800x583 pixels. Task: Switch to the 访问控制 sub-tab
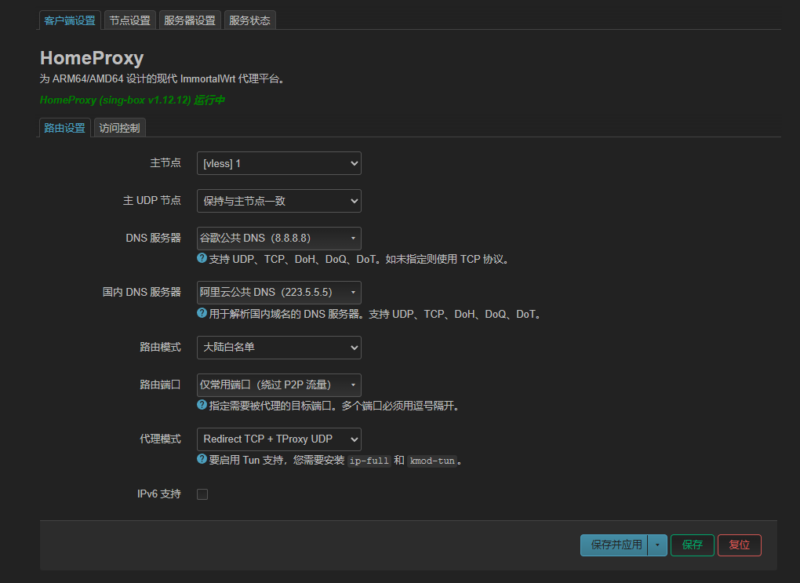(119, 128)
